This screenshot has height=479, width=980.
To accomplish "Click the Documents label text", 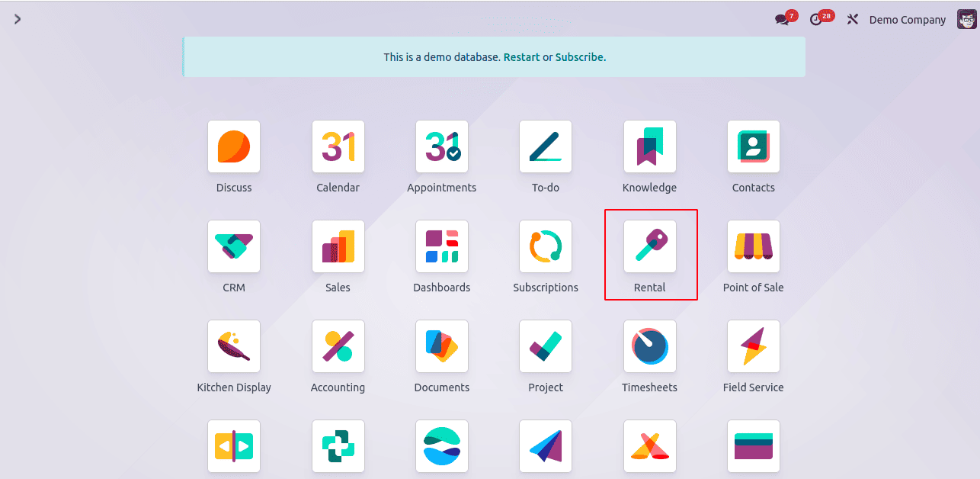I will 442,387.
